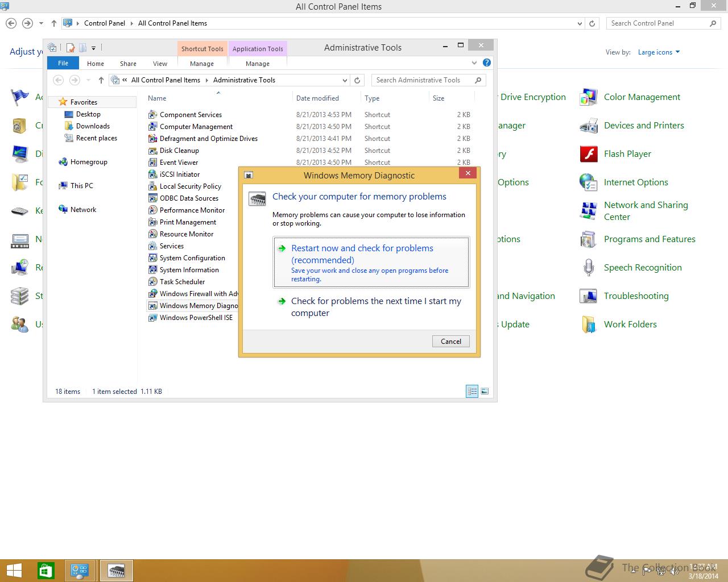Open Internet Options icon
The width and height of the screenshot is (728, 582).
click(x=588, y=182)
